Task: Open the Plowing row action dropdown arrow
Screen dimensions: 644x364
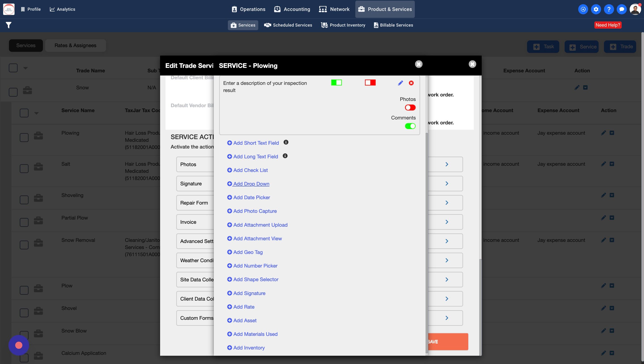Action: tap(612, 133)
